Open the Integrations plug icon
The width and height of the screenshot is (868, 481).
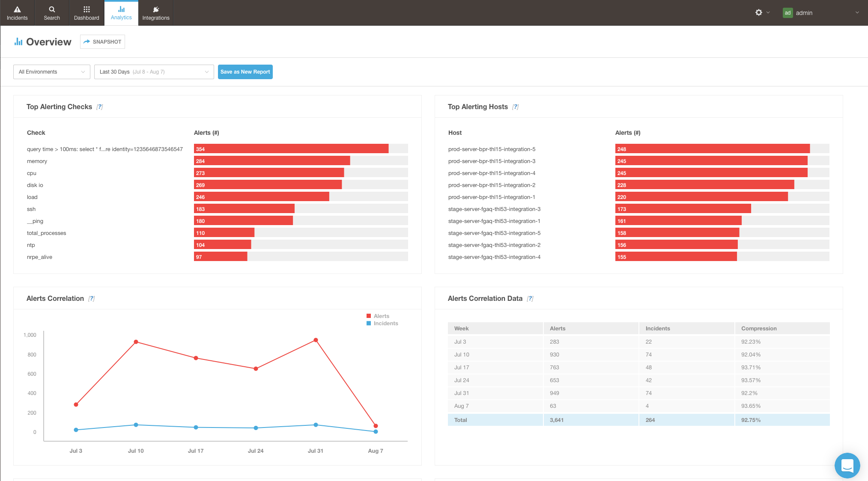[156, 9]
